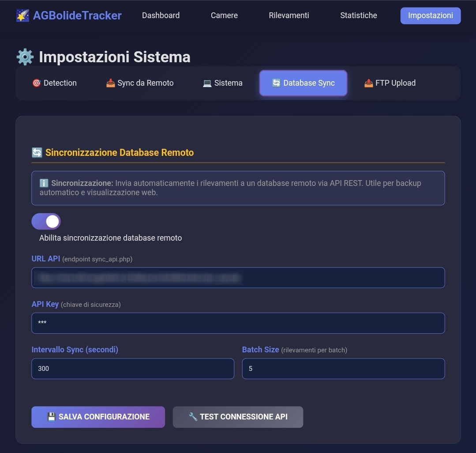Screen dimensions: 476x453
Task: Click the target icon on Detection tab
Action: (37, 83)
